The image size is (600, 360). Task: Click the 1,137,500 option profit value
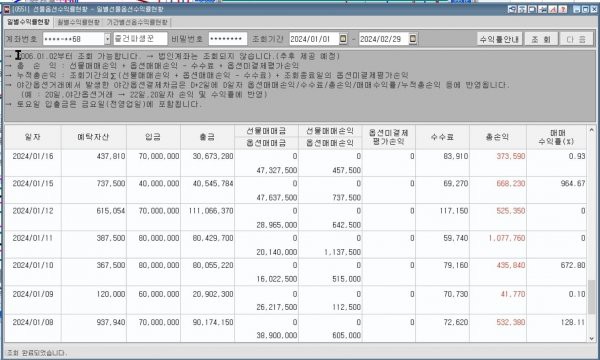point(342,252)
